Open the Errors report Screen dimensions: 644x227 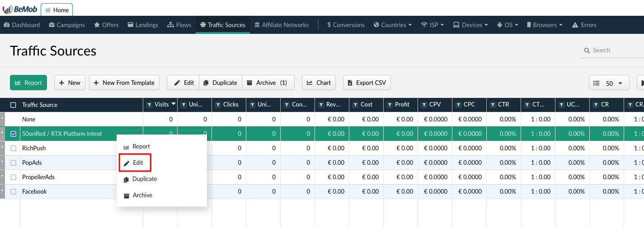584,25
